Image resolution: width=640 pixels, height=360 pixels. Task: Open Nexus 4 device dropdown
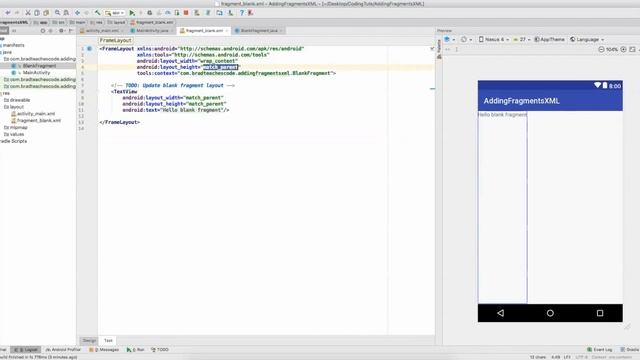494,40
